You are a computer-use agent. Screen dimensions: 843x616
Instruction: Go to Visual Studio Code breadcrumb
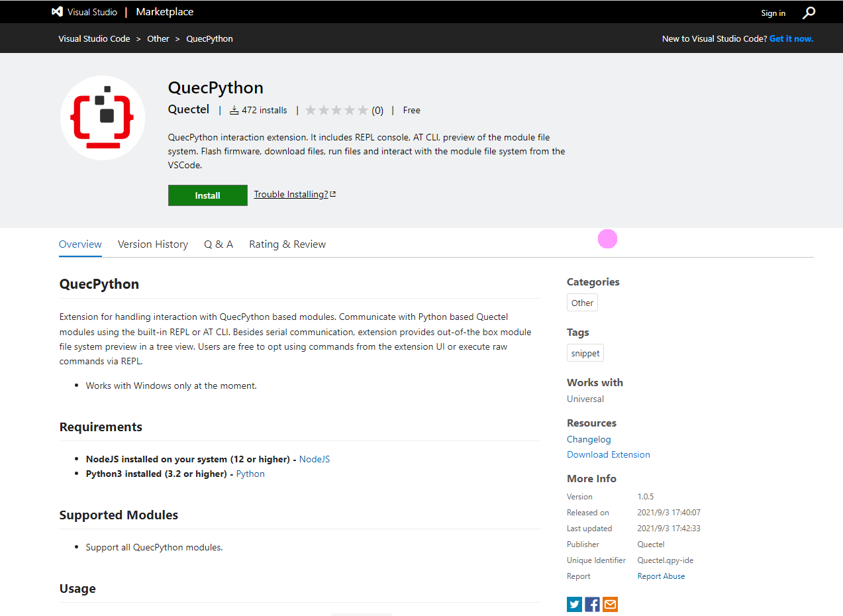tap(94, 38)
